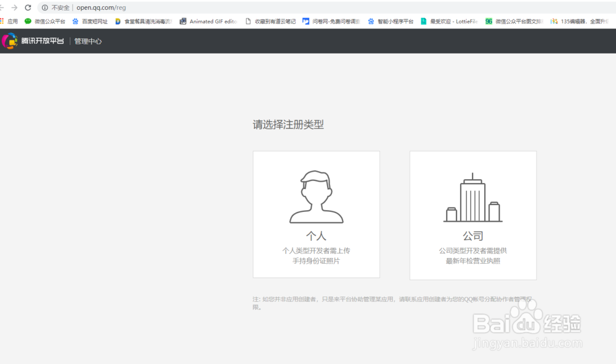The height and width of the screenshot is (364, 616).
Task: Click 应用 on the bookmarks bar
Action: click(x=12, y=20)
